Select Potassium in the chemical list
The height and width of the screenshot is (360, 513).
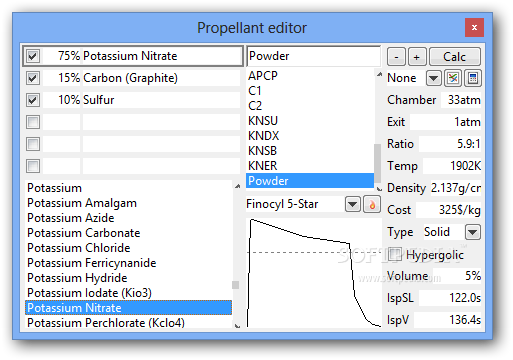tap(128, 188)
